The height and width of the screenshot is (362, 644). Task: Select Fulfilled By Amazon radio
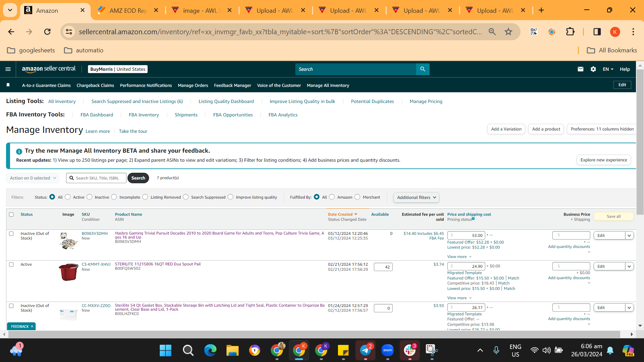coord(332,197)
